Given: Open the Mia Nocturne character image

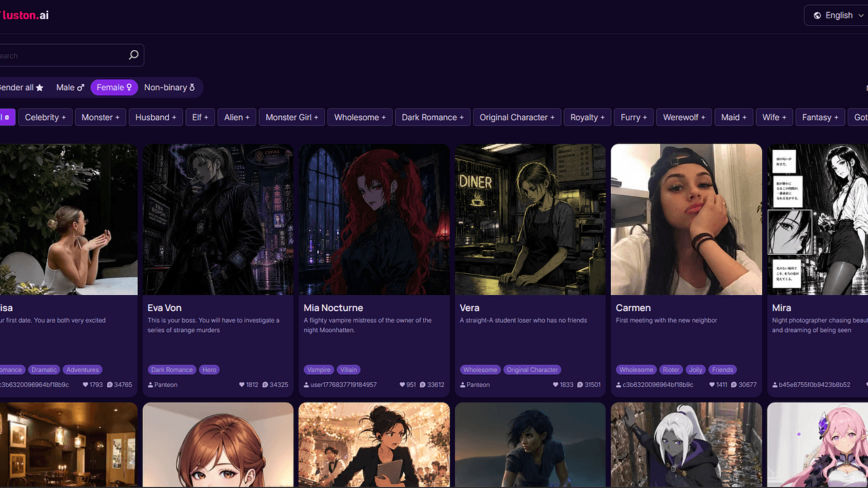Looking at the screenshot, I should point(374,219).
